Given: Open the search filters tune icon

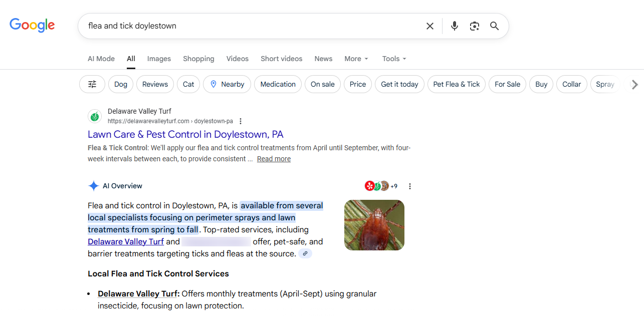Looking at the screenshot, I should pyautogui.click(x=92, y=84).
